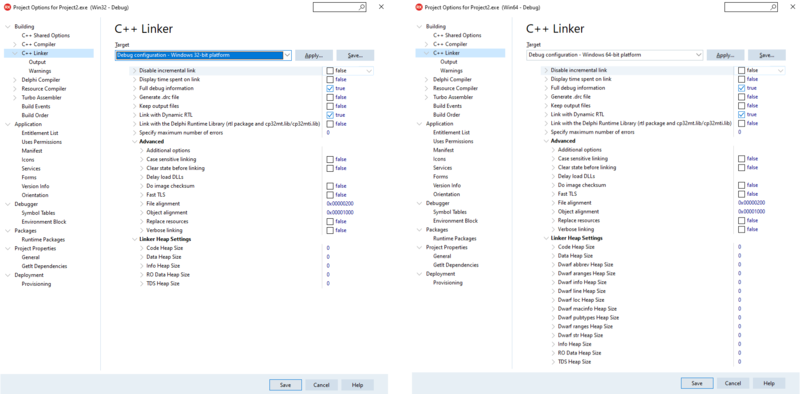Expand Resource Compiler node in Win64 tree

(x=427, y=88)
